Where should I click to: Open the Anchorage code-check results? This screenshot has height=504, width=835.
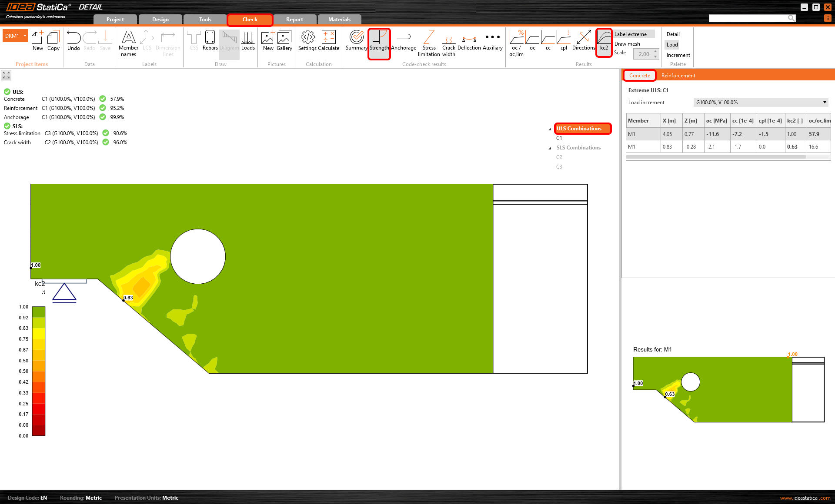(403, 41)
